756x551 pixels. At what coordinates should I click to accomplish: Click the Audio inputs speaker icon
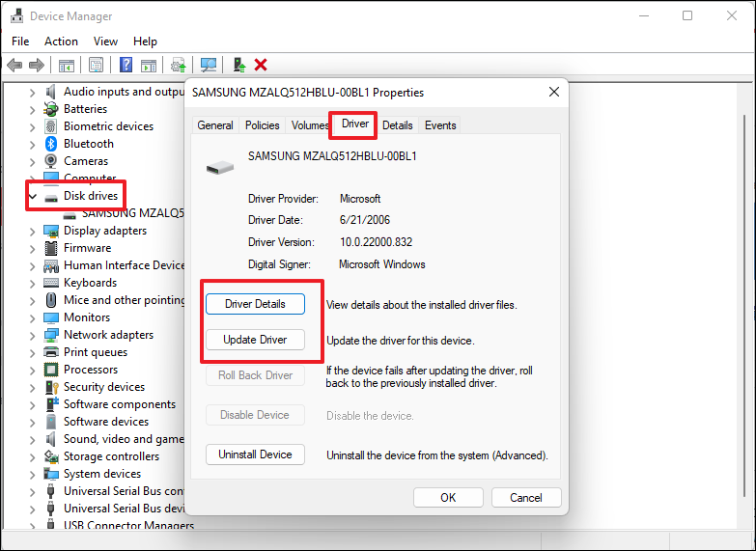click(x=50, y=92)
